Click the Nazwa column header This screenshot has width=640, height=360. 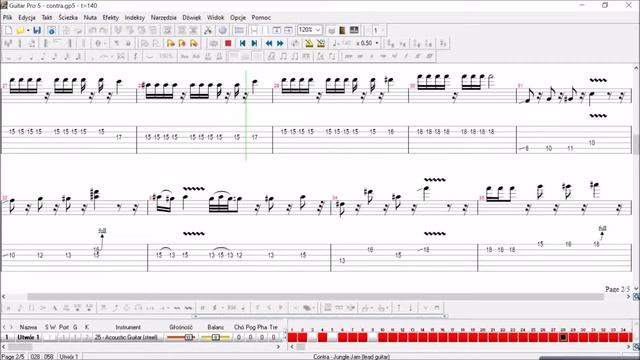(28, 327)
